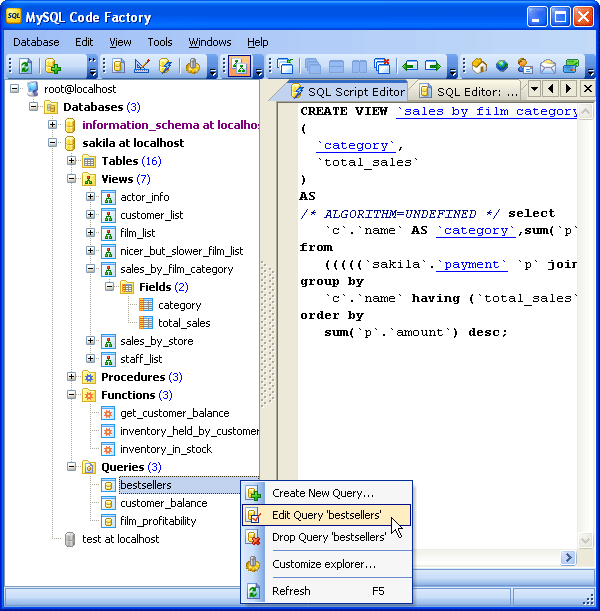Go to the next window arrow icon
Image resolution: width=600 pixels, height=611 pixels.
(433, 66)
